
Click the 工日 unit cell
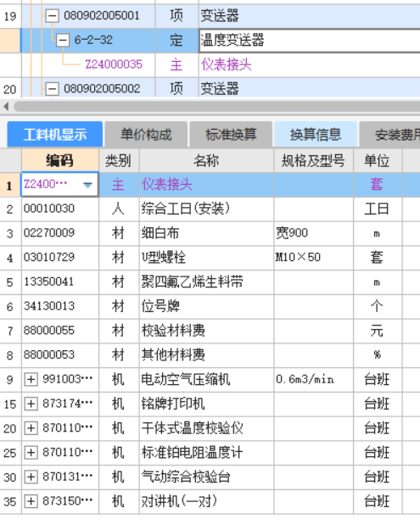point(378,209)
